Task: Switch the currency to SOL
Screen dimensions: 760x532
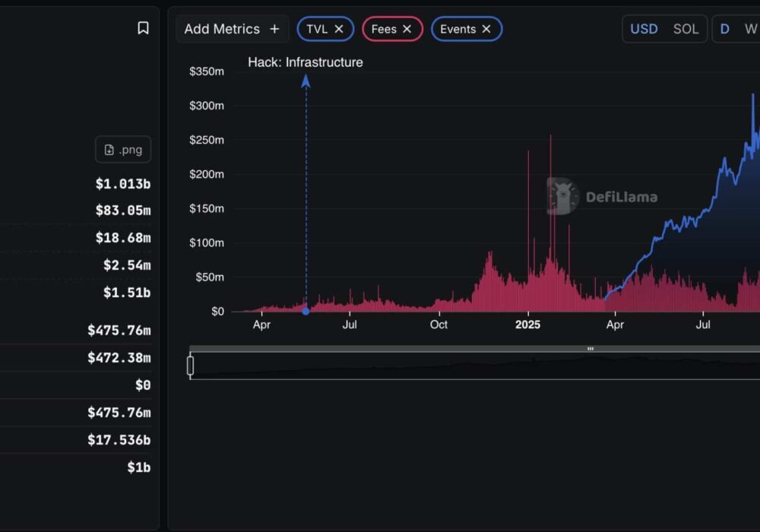Action: pyautogui.click(x=686, y=29)
